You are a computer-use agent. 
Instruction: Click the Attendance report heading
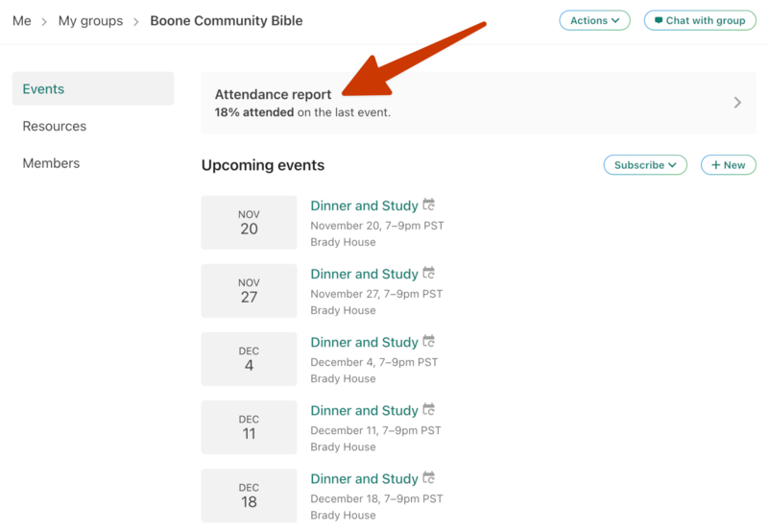coord(273,94)
